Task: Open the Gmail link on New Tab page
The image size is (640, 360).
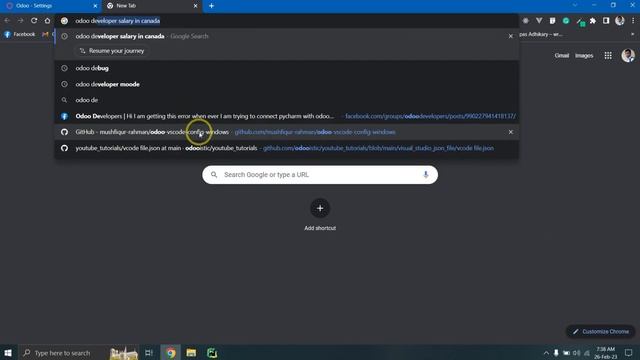Action: pos(562,56)
